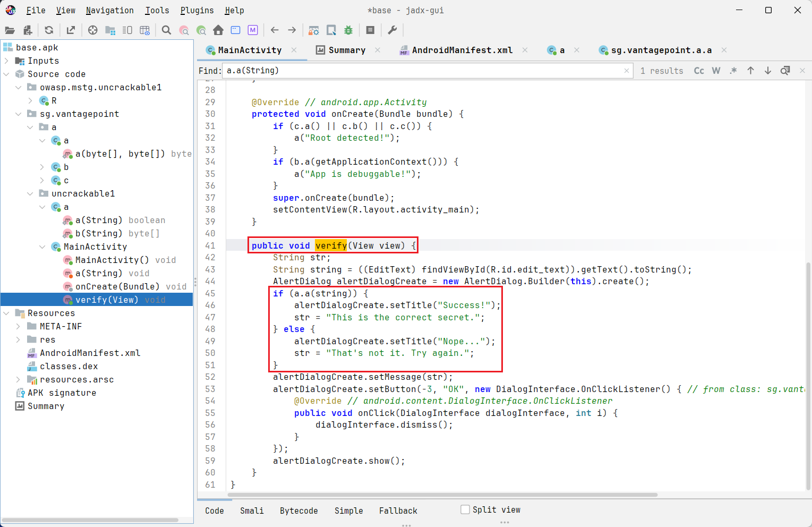Navigate back with left arrow icon

click(275, 30)
